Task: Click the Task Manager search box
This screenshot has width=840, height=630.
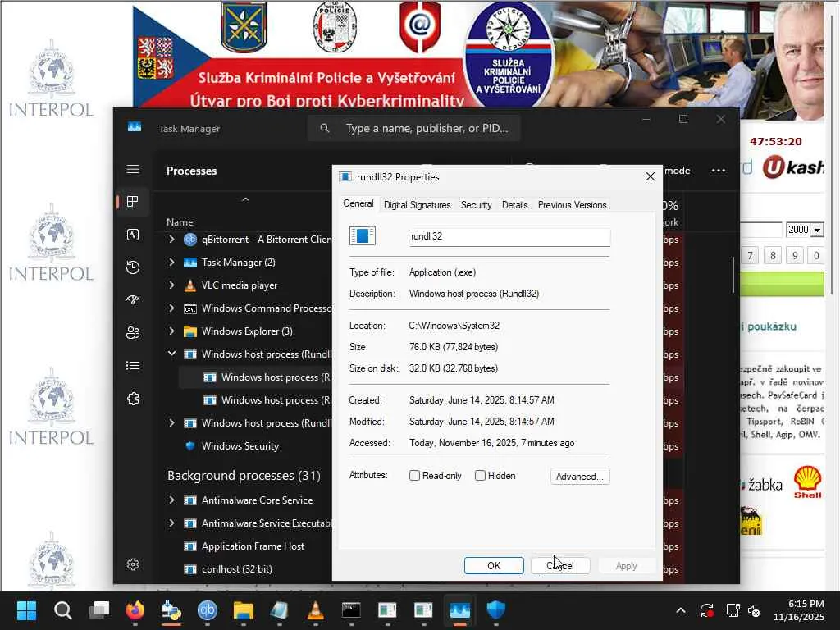Action: (x=413, y=128)
